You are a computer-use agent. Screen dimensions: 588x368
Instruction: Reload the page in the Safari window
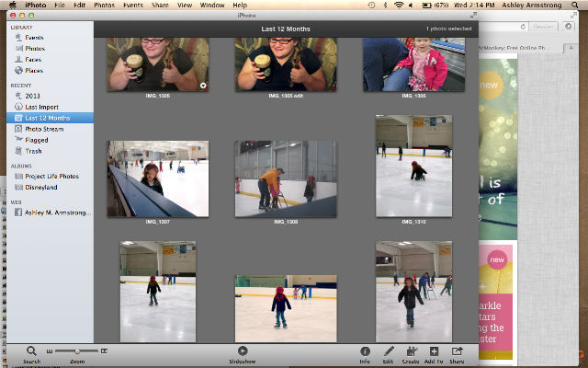tap(523, 27)
